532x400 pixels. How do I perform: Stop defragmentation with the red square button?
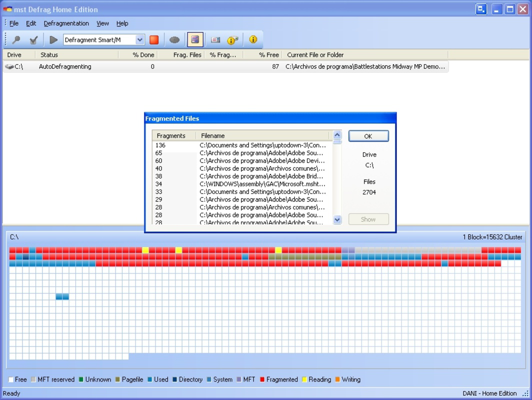(154, 39)
